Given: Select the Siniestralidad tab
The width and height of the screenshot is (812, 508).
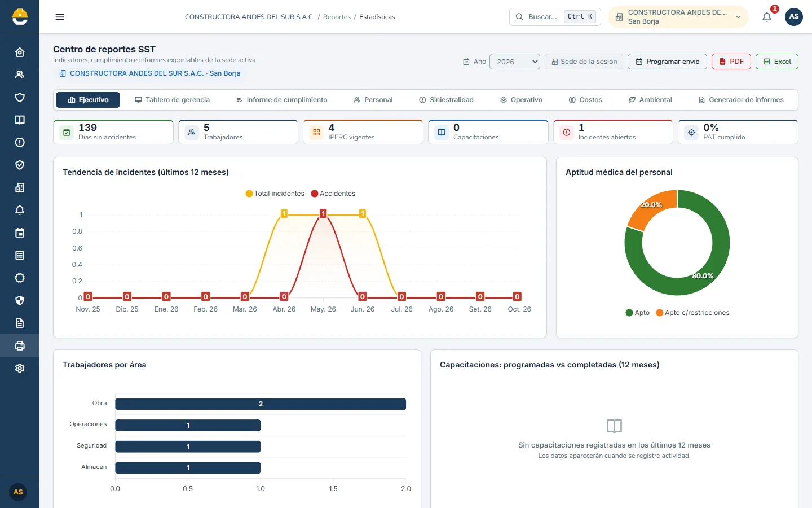Looking at the screenshot, I should pyautogui.click(x=446, y=100).
